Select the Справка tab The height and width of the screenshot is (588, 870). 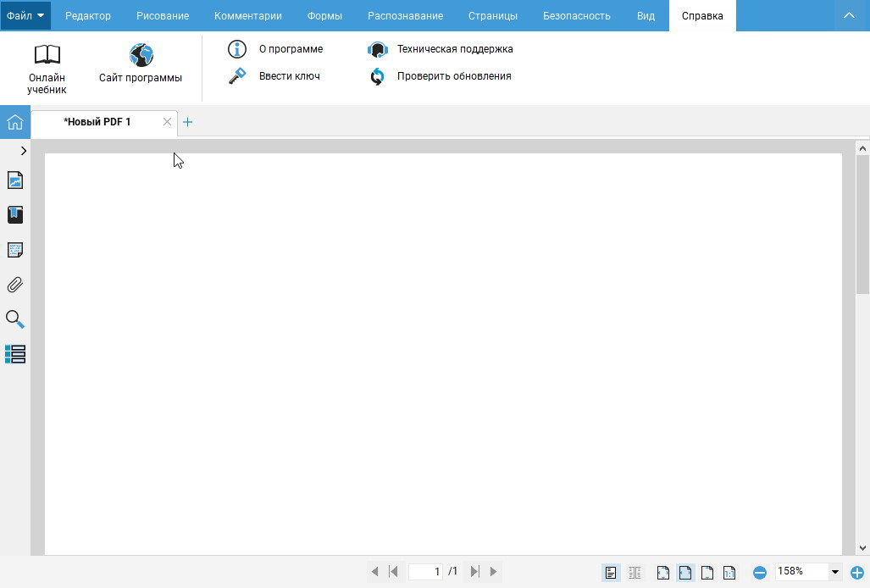coord(702,15)
